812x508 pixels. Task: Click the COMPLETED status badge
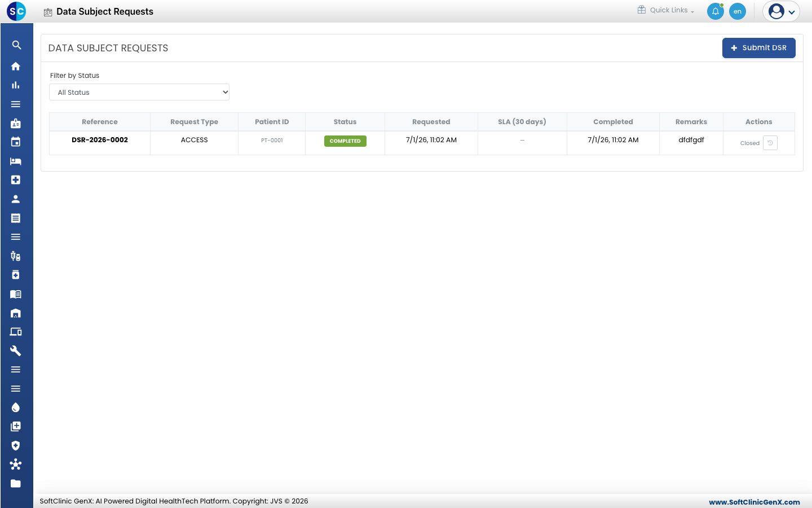[x=345, y=141]
